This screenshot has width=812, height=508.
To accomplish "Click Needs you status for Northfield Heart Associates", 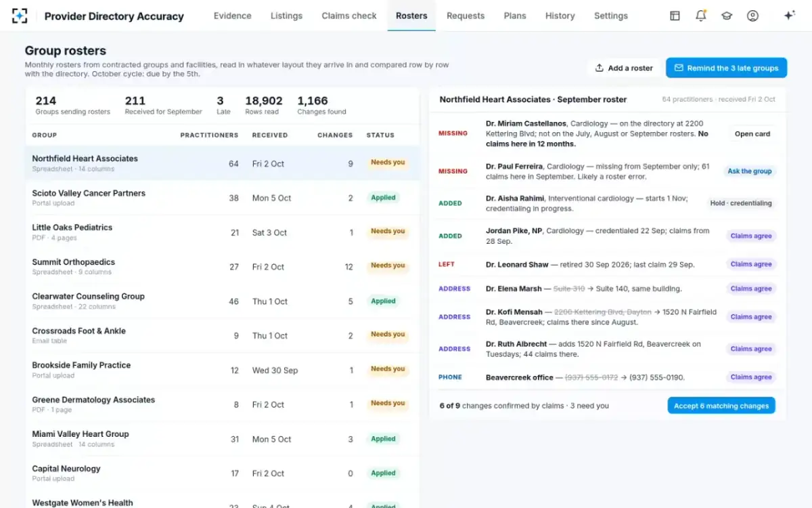I will click(x=388, y=163).
